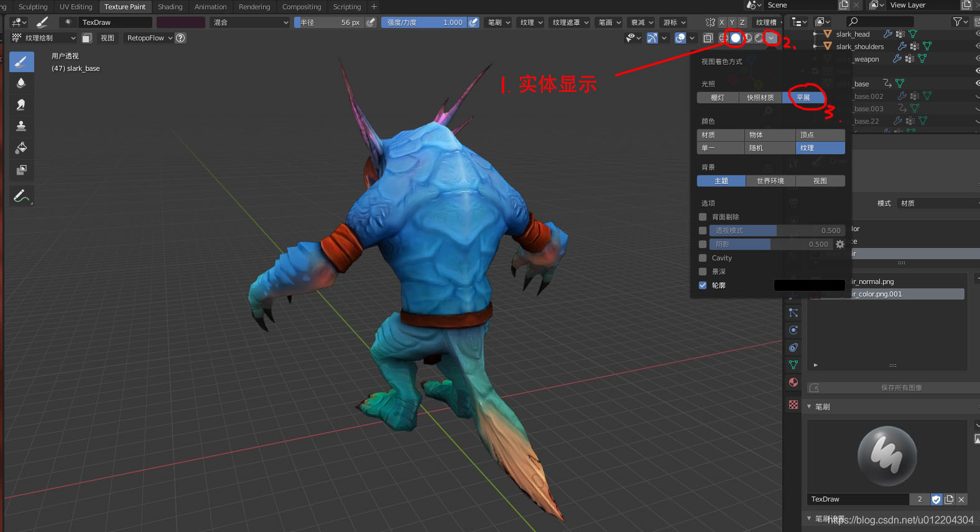Image resolution: width=980 pixels, height=532 pixels.
Task: Open the Texture properties tab icon
Action: click(x=793, y=405)
